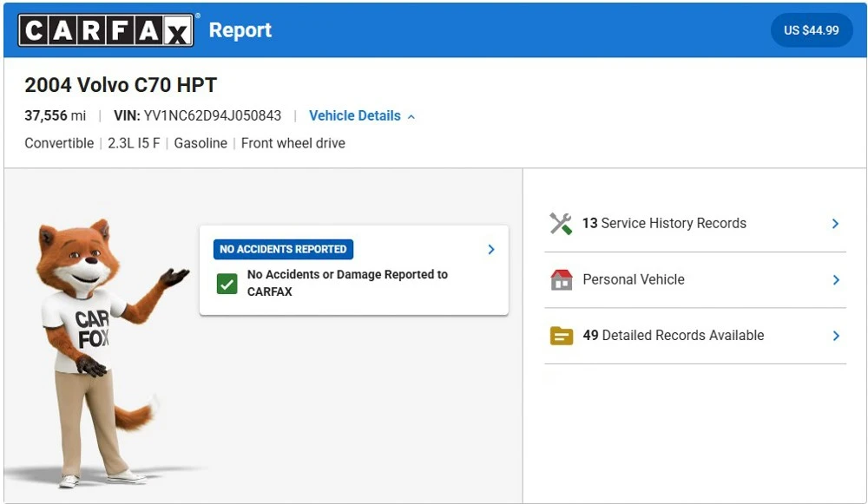Open the Personal Vehicle row

695,280
